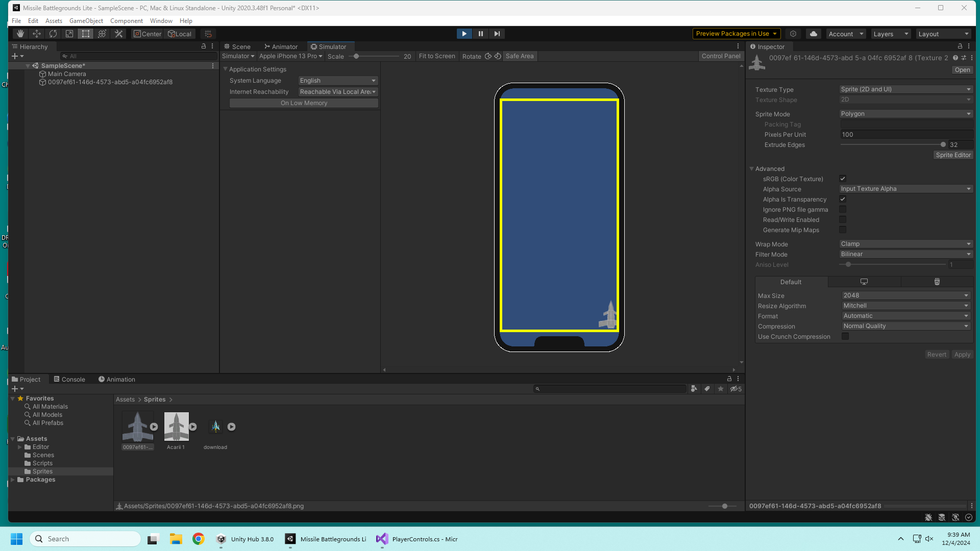This screenshot has height=551, width=980.
Task: Click the Sprite Editor button
Action: (x=953, y=155)
